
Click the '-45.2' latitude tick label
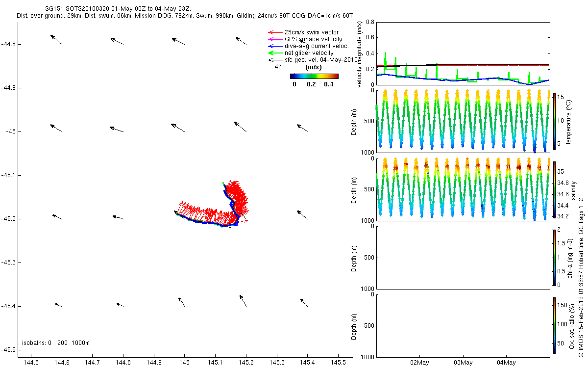[9, 219]
